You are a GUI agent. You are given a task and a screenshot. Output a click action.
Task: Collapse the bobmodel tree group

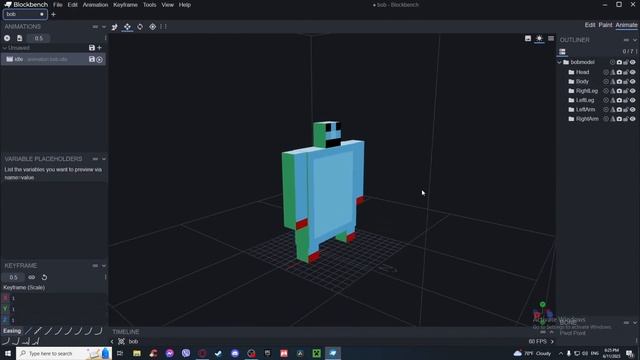pos(560,62)
